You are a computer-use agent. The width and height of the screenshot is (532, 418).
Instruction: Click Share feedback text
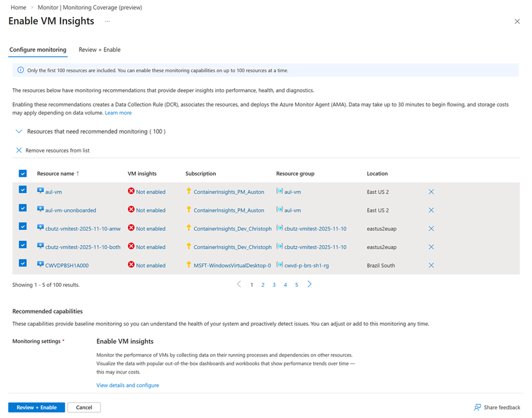(x=502, y=407)
